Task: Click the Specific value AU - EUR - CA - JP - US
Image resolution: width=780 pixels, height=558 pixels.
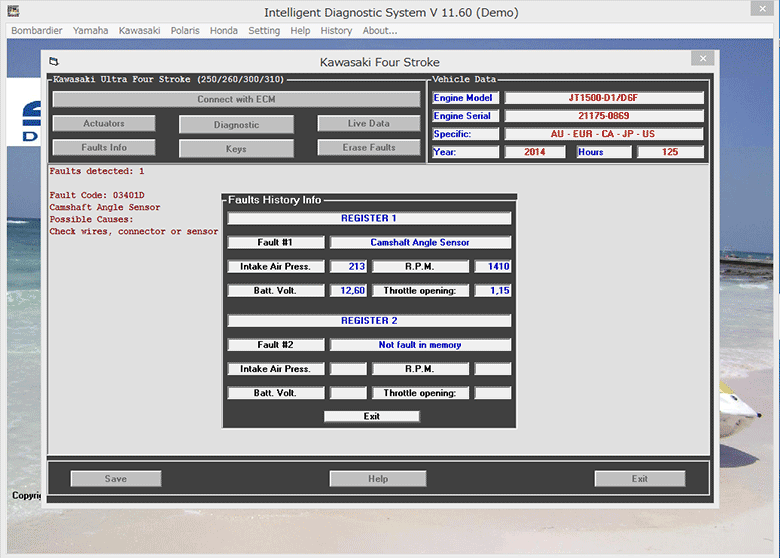Action: tap(604, 134)
